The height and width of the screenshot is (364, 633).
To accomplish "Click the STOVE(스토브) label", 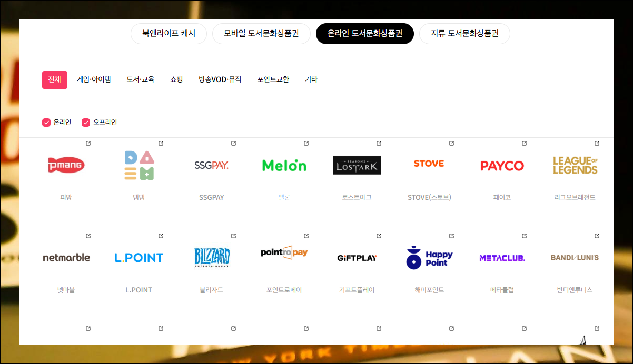I will [430, 197].
